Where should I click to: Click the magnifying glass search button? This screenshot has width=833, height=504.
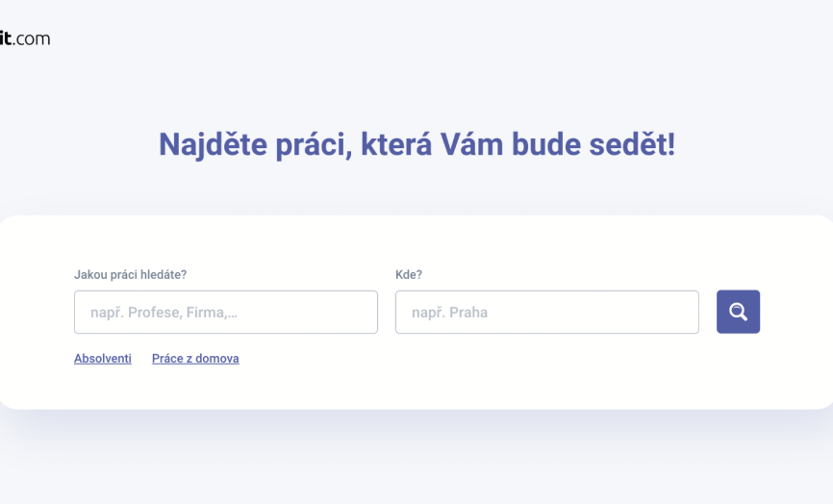pyautogui.click(x=738, y=312)
